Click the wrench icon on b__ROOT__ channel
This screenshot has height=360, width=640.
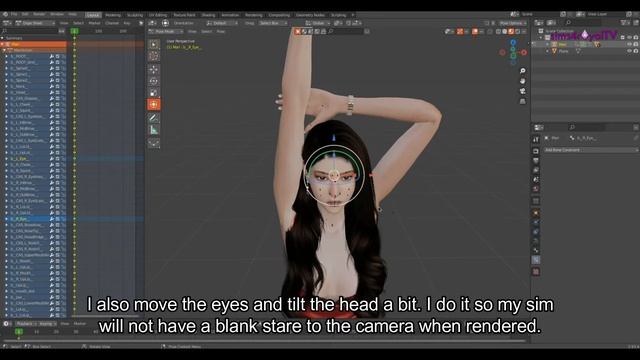[x=52, y=56]
